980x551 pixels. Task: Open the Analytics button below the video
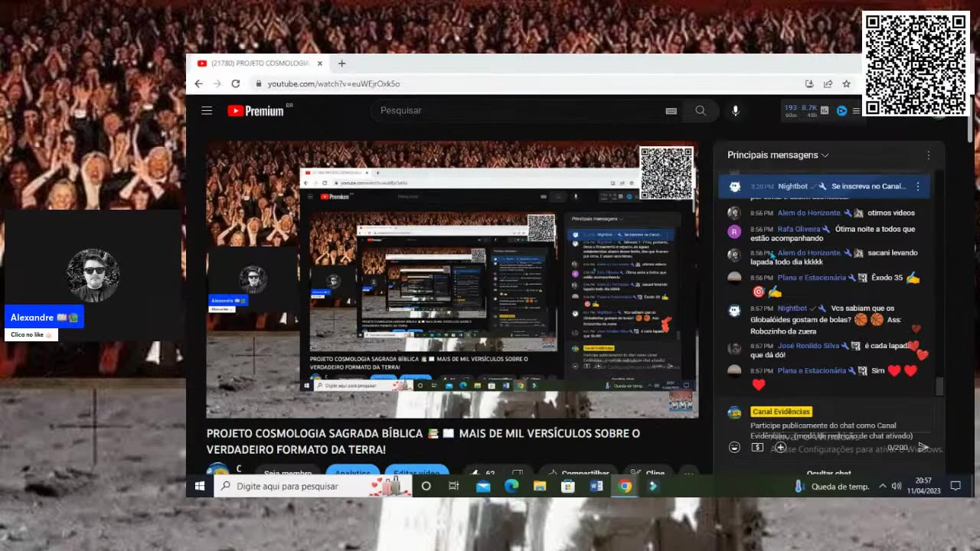click(353, 473)
